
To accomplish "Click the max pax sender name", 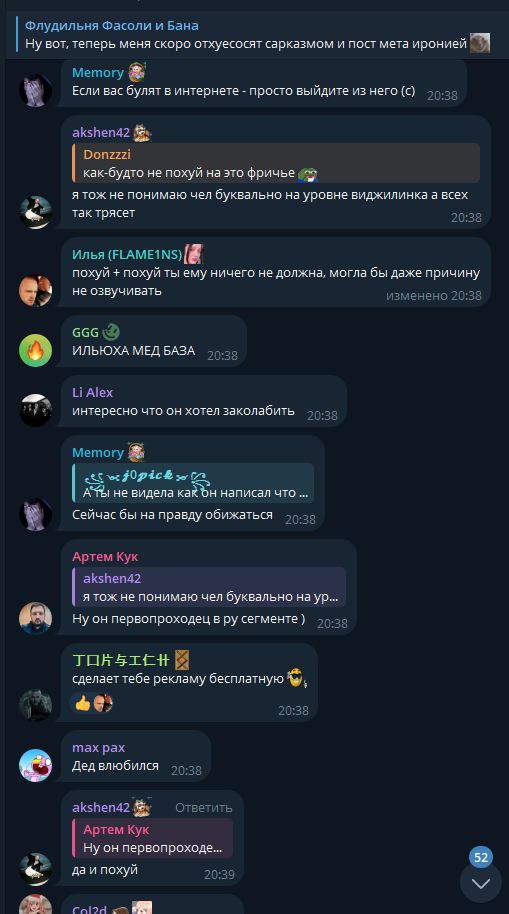I will click(x=99, y=747).
